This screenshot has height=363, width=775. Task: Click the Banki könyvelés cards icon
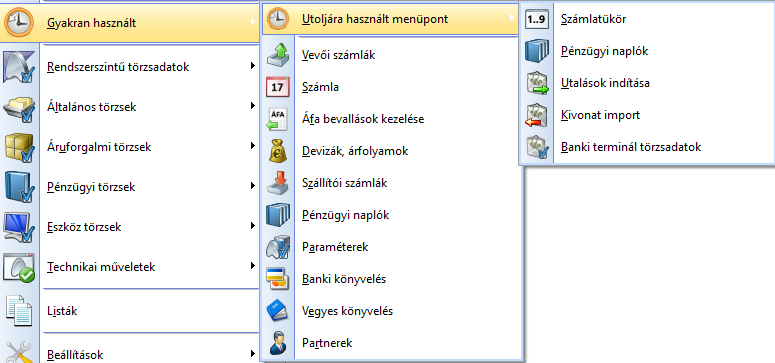[278, 279]
